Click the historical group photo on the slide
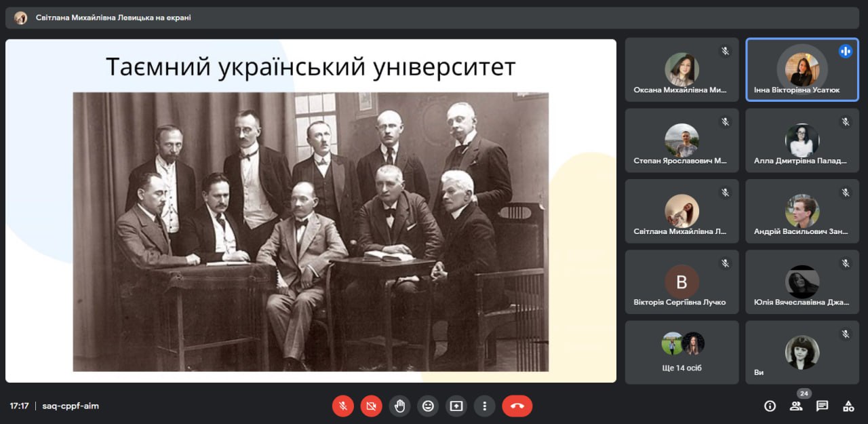This screenshot has width=868, height=424. (311, 231)
